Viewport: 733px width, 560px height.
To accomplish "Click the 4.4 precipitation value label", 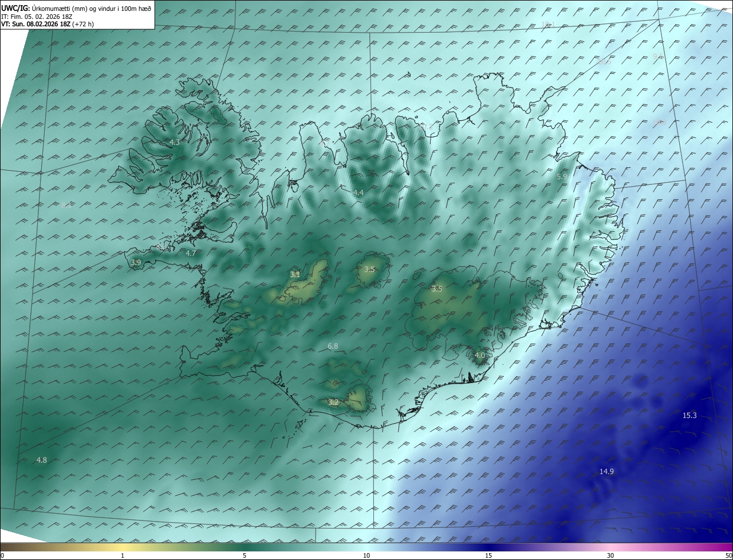I will pos(358,192).
